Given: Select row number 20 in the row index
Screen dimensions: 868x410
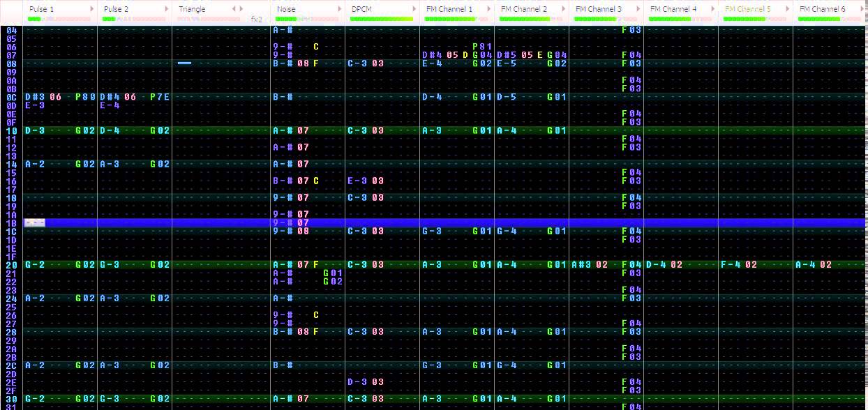Looking at the screenshot, I should [11, 264].
